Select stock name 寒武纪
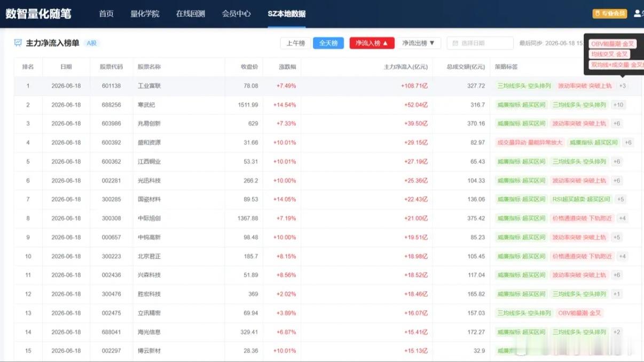This screenshot has width=644, height=362. pos(146,105)
